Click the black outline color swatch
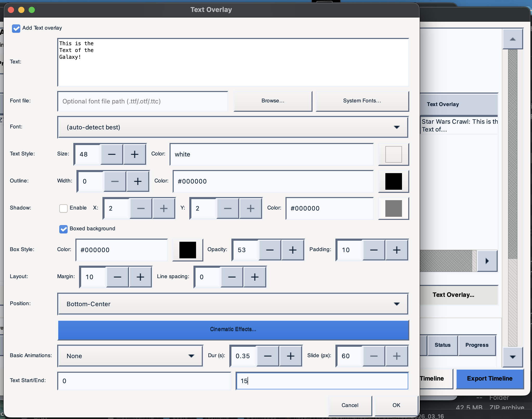The width and height of the screenshot is (532, 419). tap(393, 181)
